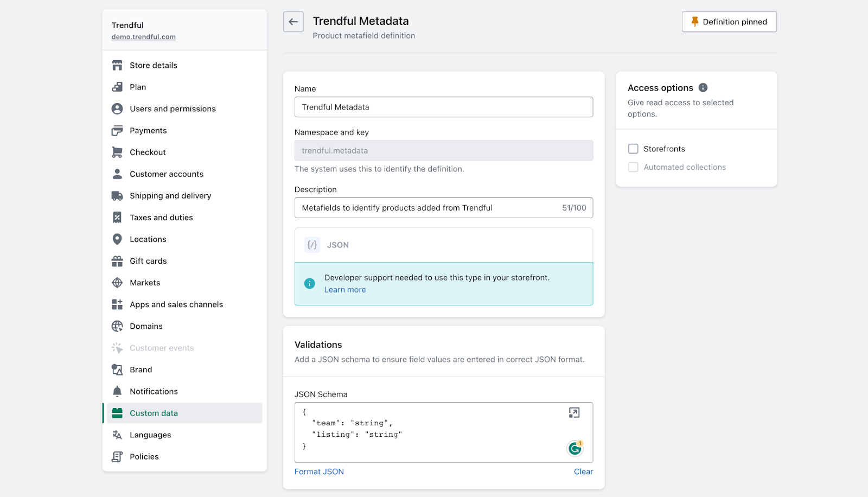The width and height of the screenshot is (868, 497).
Task: Enable the Storefronts checkbox
Action: point(633,149)
